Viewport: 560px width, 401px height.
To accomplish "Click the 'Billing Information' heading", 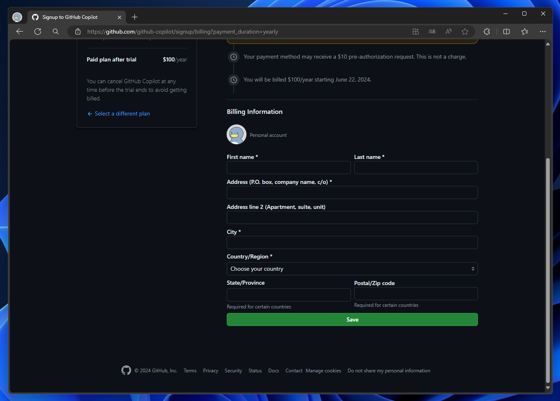I will [x=255, y=112].
